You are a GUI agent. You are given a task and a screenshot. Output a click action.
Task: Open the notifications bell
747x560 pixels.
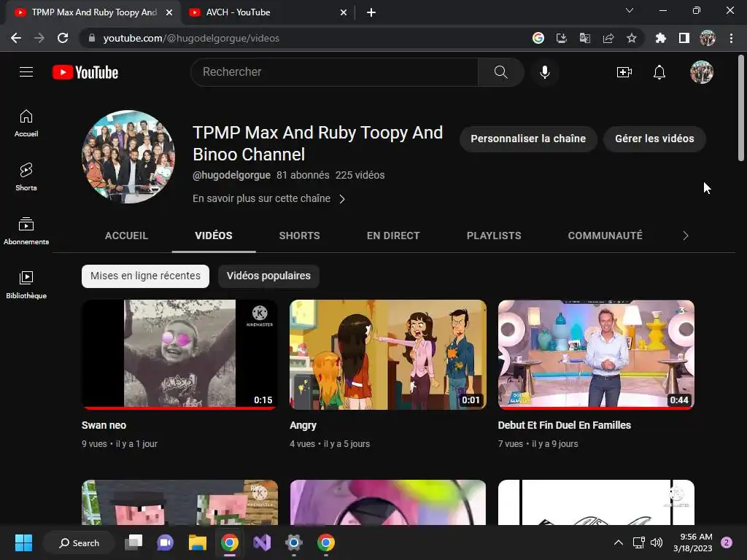(659, 72)
